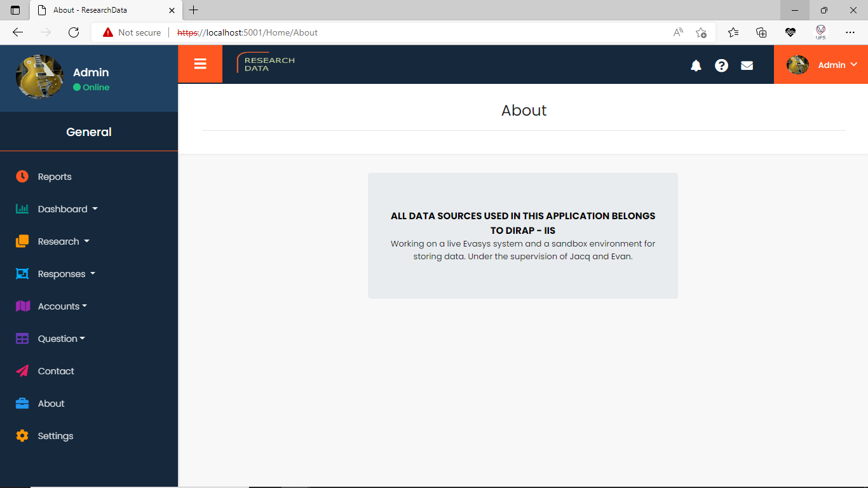Open the Admin user dropdown in header
This screenshot has height=488, width=868.
point(821,65)
